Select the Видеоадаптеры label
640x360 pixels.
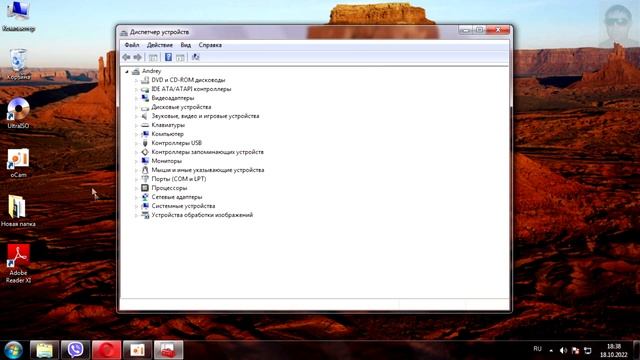pyautogui.click(x=173, y=98)
